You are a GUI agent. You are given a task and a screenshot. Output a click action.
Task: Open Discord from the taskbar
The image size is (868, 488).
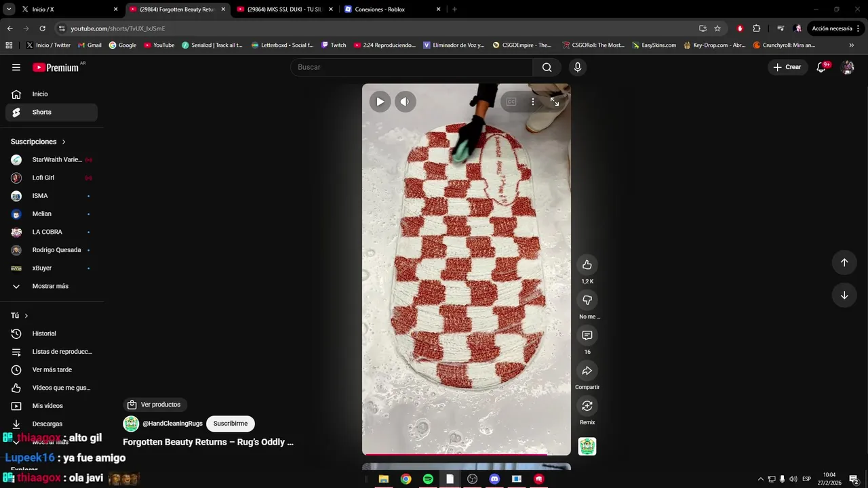[494, 479]
